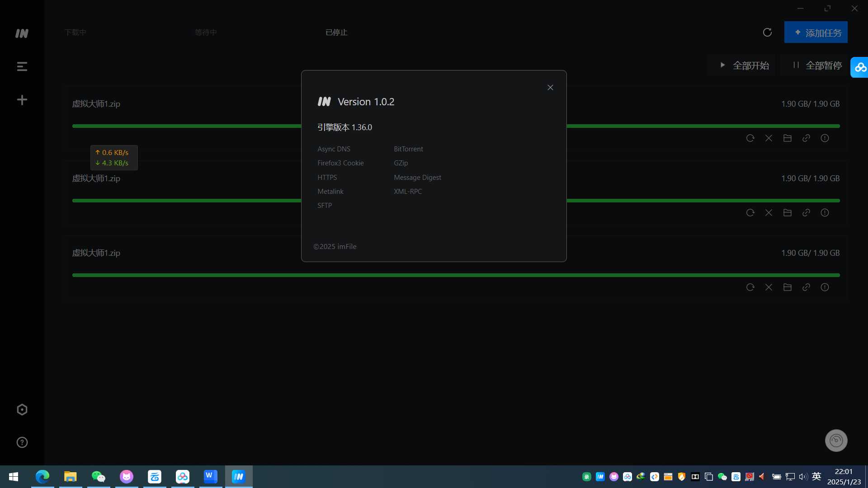This screenshot has width=868, height=488.
Task: Open WeChat from the taskbar
Action: tap(98, 477)
